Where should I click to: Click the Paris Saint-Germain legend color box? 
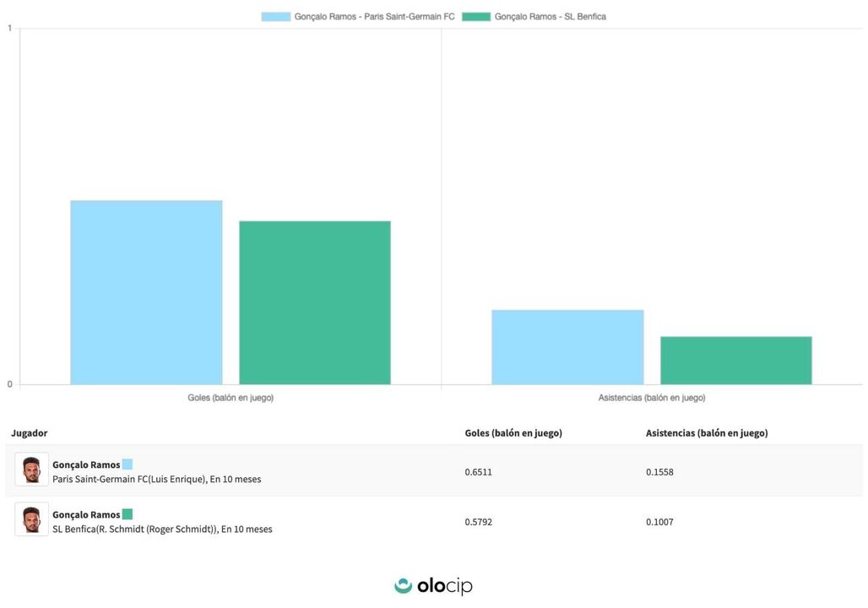[275, 16]
